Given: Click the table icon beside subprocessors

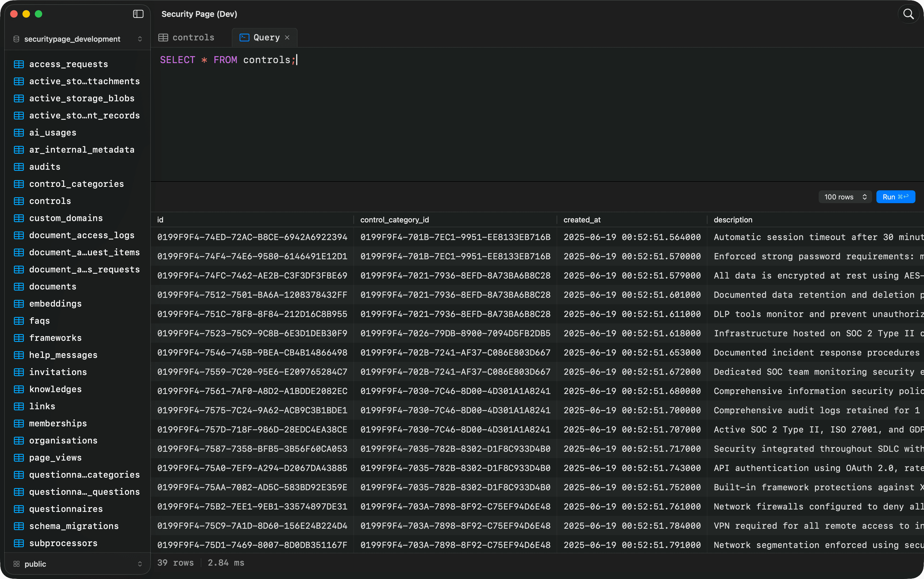Looking at the screenshot, I should [19, 543].
